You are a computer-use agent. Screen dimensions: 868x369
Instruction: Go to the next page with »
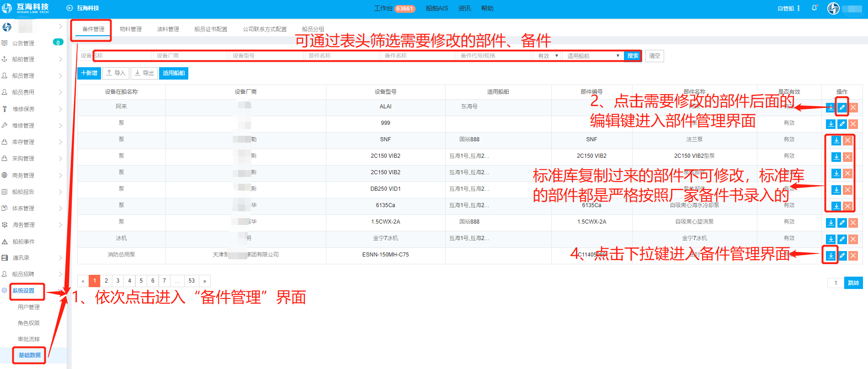click(x=204, y=281)
